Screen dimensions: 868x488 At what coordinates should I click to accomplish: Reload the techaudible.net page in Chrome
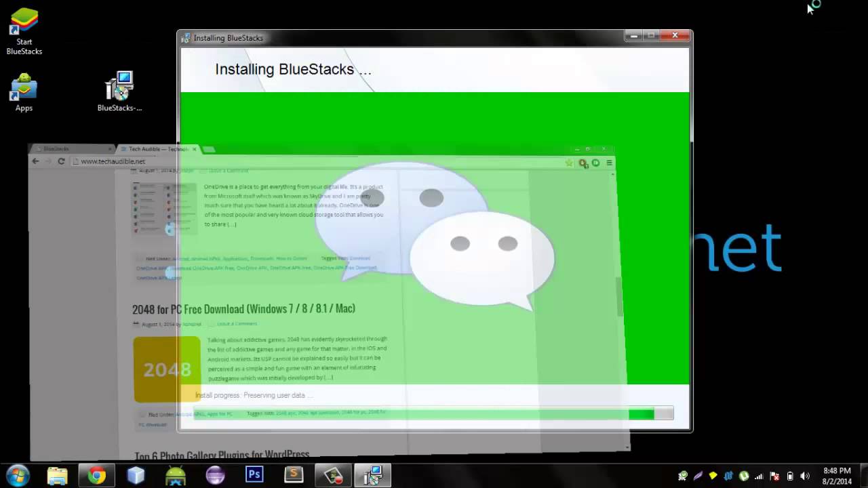61,161
